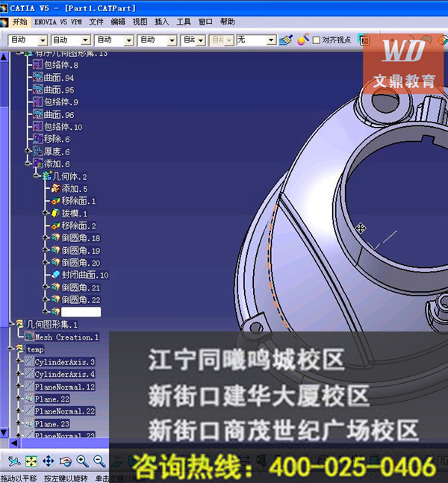Image resolution: width=448 pixels, height=483 pixels.
Task: Select 移除面.2 in the tree
Action: 79,225
